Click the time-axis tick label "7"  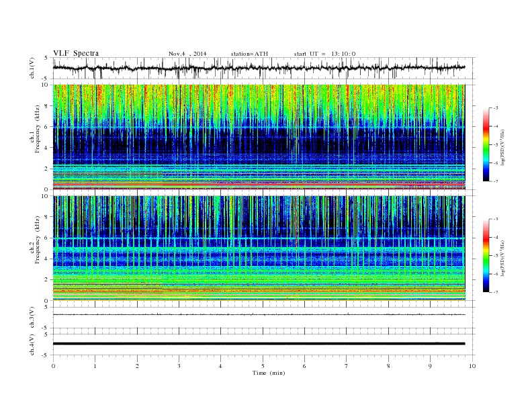point(347,366)
